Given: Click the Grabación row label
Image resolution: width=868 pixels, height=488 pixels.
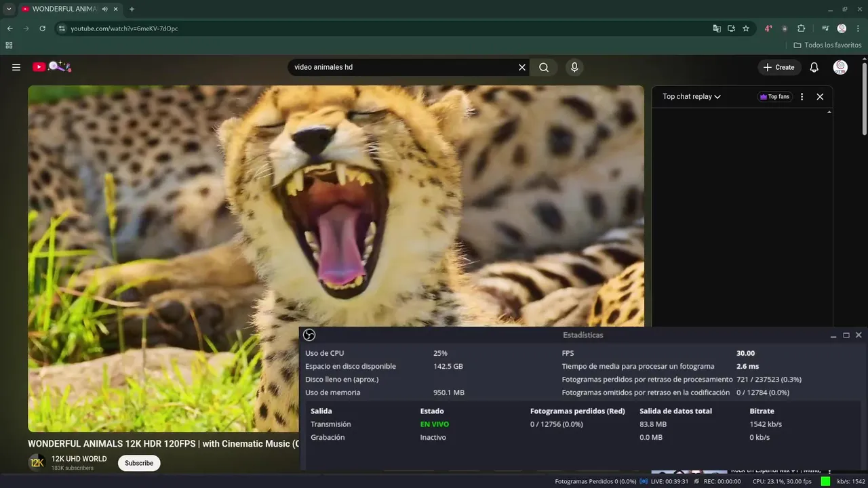Looking at the screenshot, I should (328, 437).
